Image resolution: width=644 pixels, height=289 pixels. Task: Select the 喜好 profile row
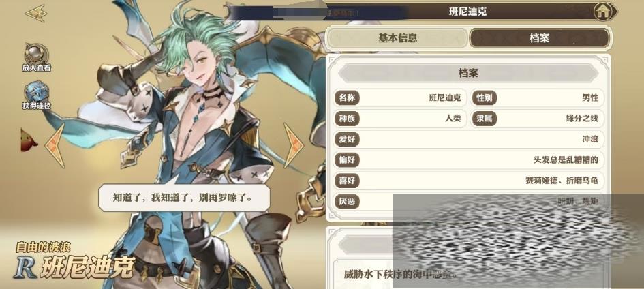coord(469,181)
